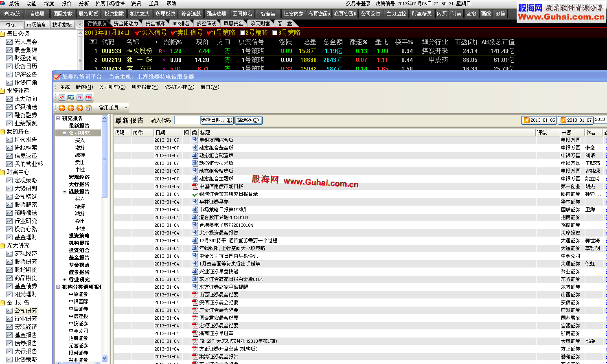Click the 维赛特资讯平台 title bar icon
Screen dimensions: 607x364
pyautogui.click(x=57, y=77)
